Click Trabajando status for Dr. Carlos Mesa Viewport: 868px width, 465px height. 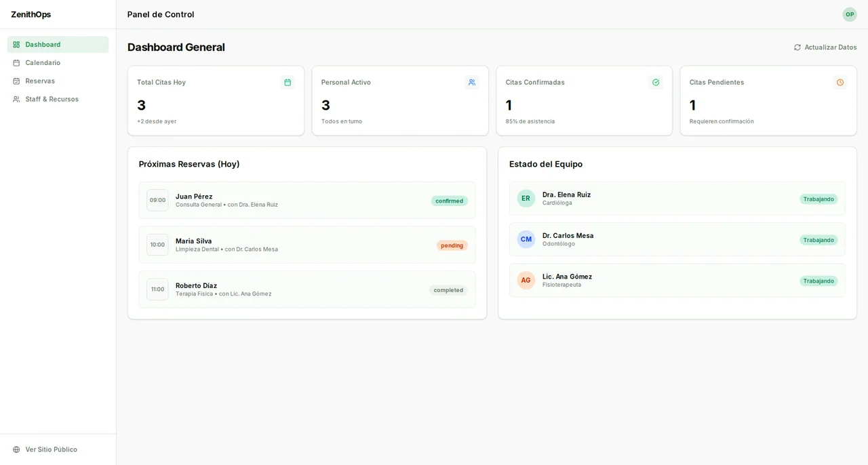(818, 240)
